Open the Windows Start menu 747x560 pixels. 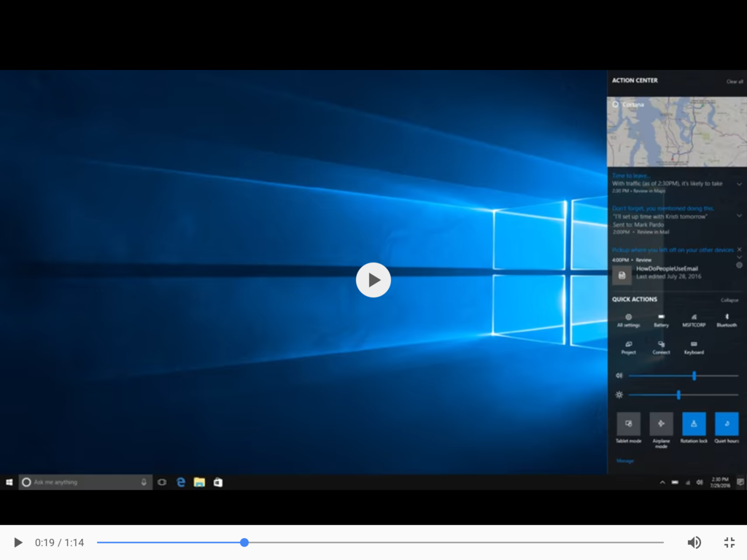tap(9, 483)
